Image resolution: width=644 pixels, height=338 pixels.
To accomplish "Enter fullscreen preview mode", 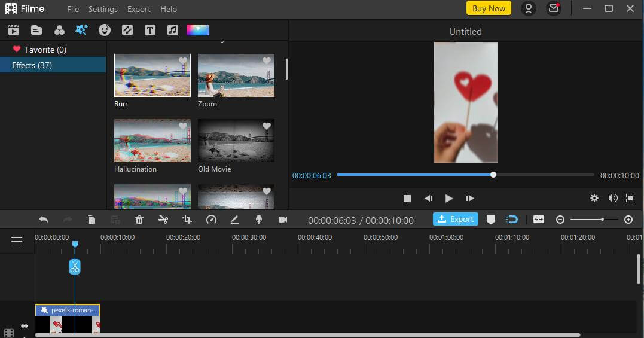I will 630,199.
